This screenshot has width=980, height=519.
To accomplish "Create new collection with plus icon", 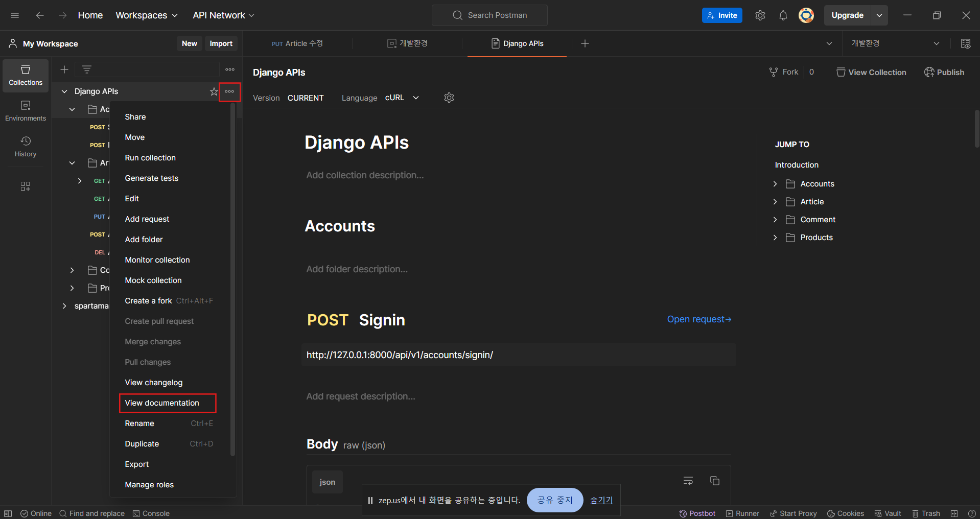I will 64,69.
